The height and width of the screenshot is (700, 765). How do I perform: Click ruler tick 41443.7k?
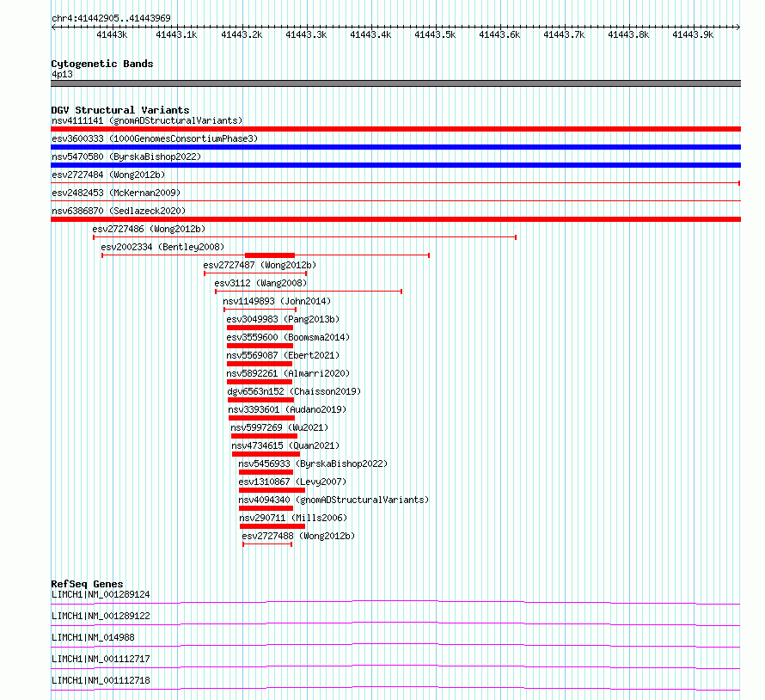pyautogui.click(x=564, y=34)
